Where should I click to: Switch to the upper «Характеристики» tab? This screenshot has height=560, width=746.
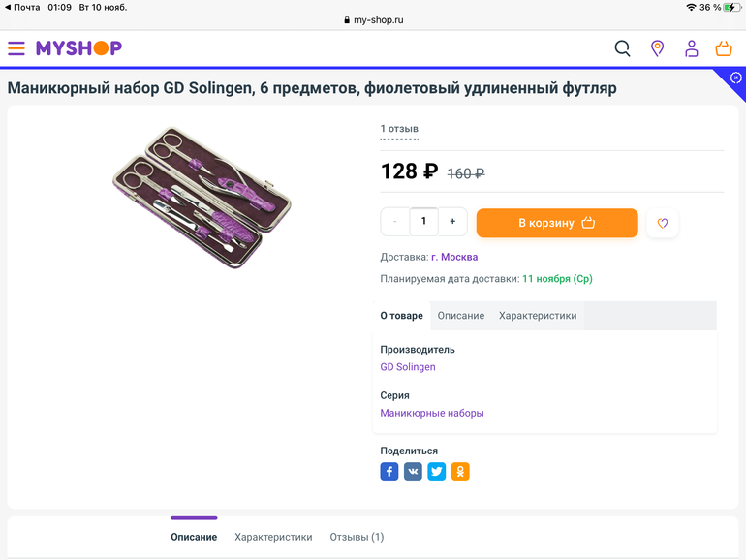(538, 316)
